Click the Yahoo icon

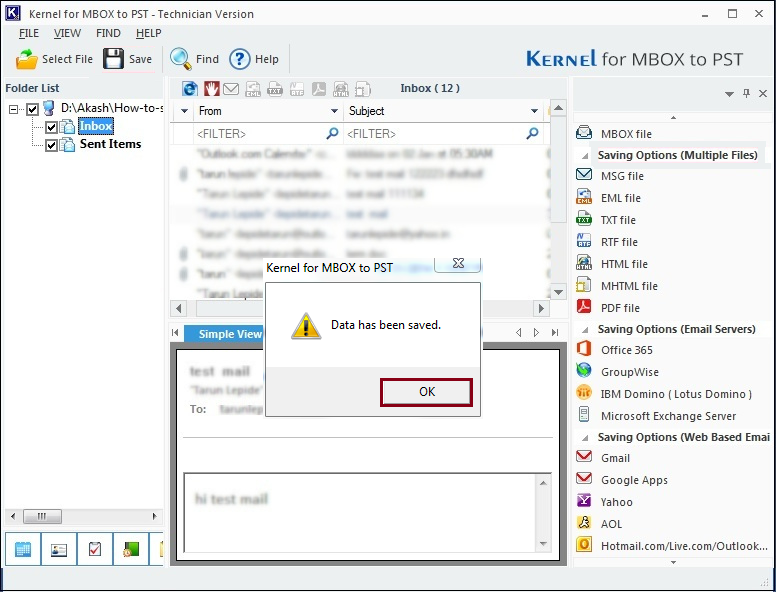click(584, 500)
